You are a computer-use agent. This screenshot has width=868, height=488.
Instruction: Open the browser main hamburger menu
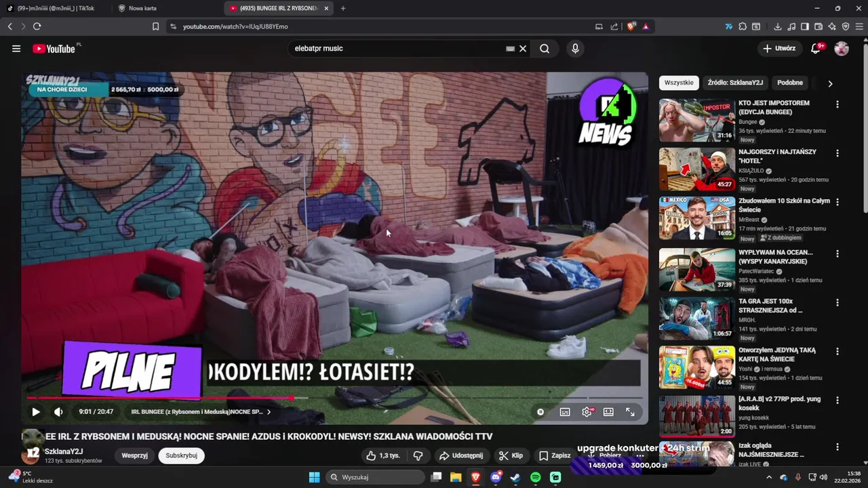tap(859, 26)
